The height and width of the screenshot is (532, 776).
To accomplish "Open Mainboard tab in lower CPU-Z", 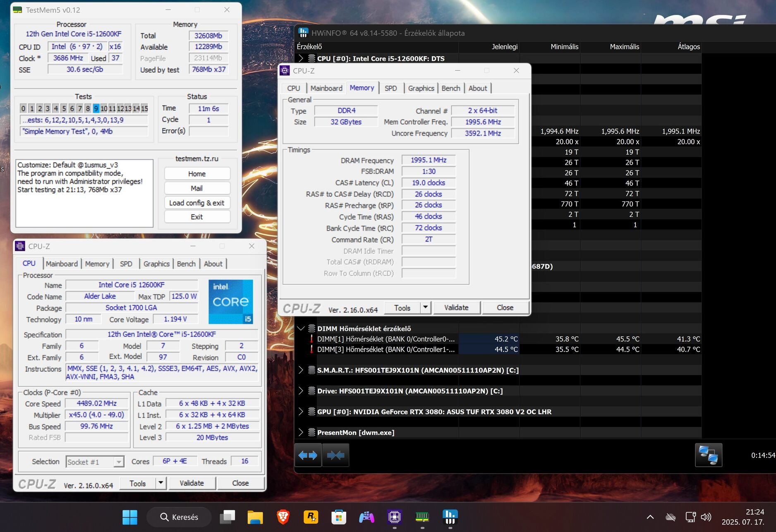I will click(x=62, y=264).
